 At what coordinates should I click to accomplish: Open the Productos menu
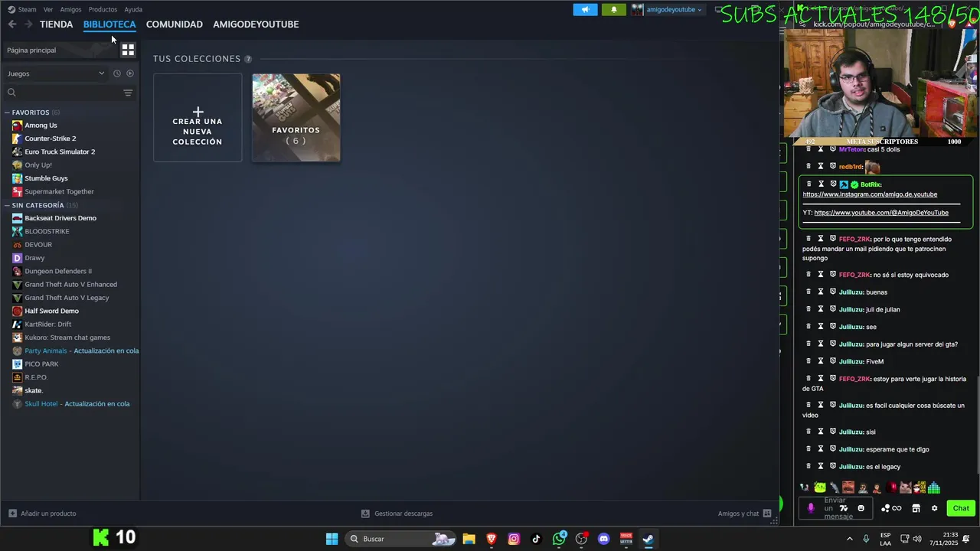(x=103, y=9)
